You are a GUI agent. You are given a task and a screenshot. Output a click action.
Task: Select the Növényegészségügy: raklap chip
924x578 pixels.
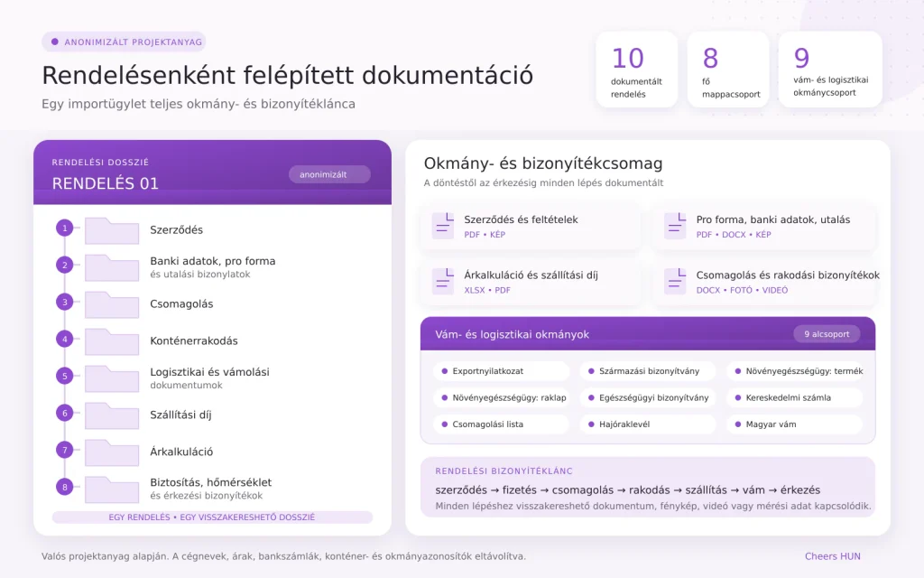tap(502, 397)
